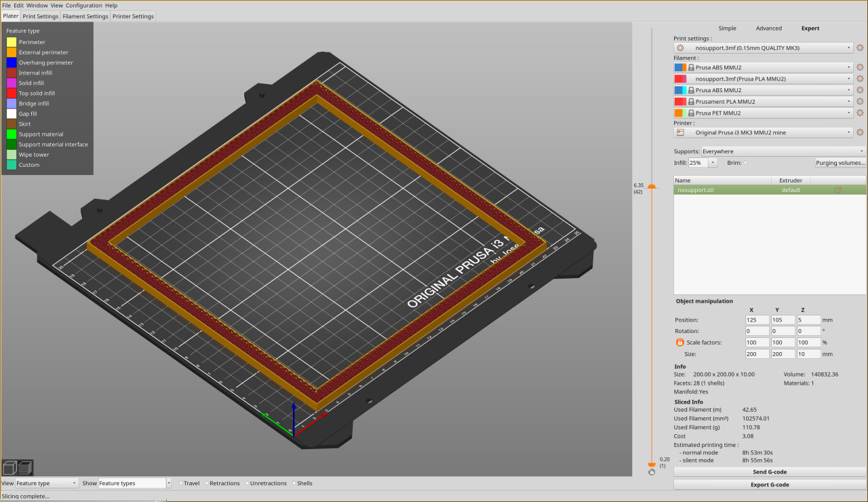The height and width of the screenshot is (502, 868).
Task: Click the Export G-code button
Action: (x=770, y=484)
